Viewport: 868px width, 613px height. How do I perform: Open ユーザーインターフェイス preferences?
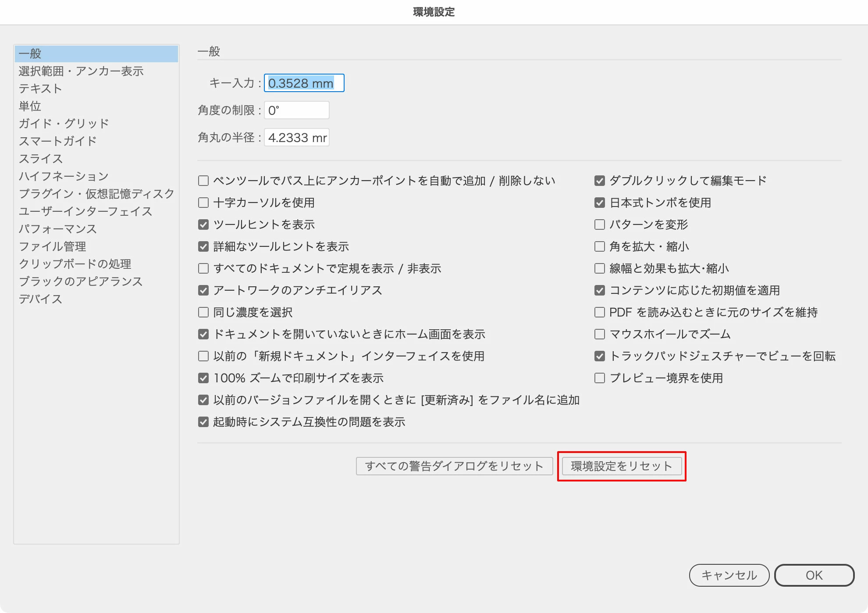[85, 211]
